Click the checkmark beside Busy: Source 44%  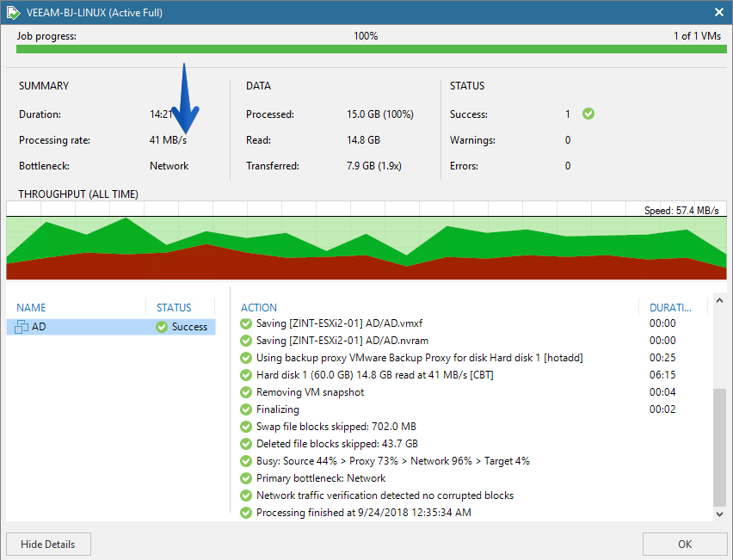tap(246, 461)
